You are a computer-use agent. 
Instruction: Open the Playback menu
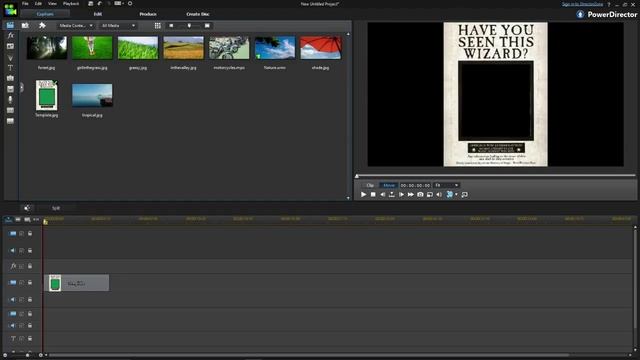(x=71, y=4)
